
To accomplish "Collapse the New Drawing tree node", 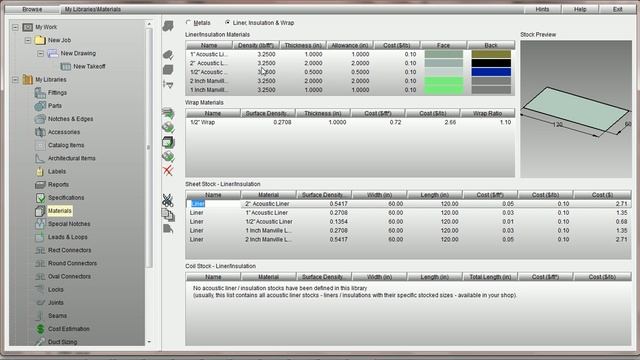I will (40, 53).
